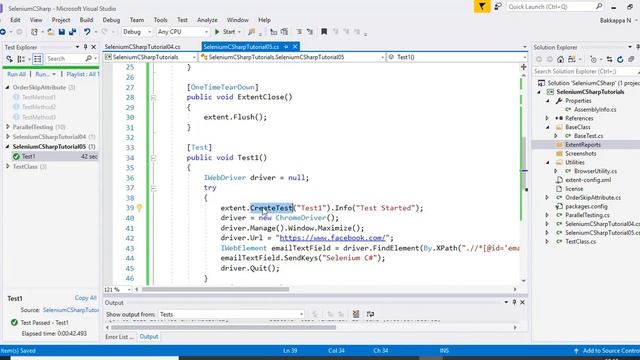Click the code editor horizontal scrollbar thumb
640x360 pixels.
point(216,289)
